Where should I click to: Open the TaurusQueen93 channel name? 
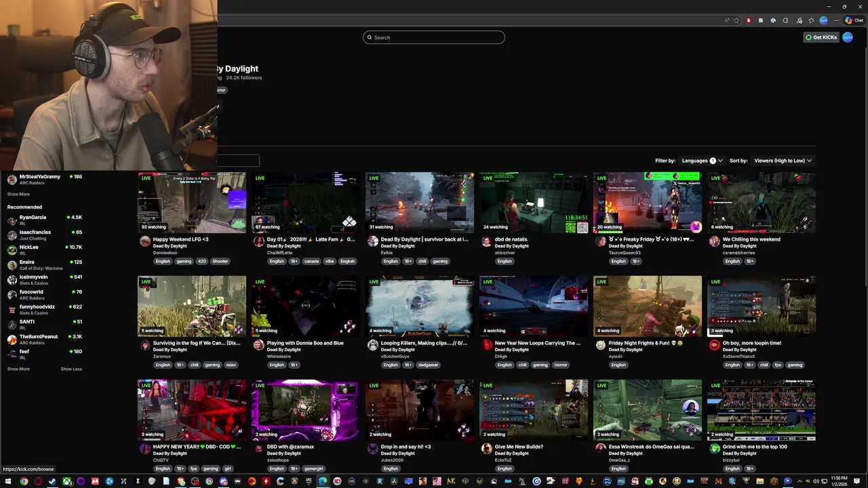(625, 253)
